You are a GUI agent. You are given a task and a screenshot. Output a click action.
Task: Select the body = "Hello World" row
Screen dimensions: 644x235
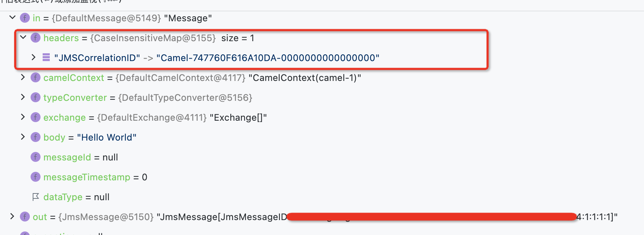click(322, 137)
